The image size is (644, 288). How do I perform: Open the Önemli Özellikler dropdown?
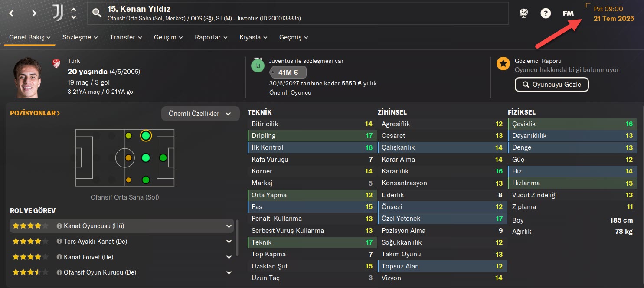200,114
